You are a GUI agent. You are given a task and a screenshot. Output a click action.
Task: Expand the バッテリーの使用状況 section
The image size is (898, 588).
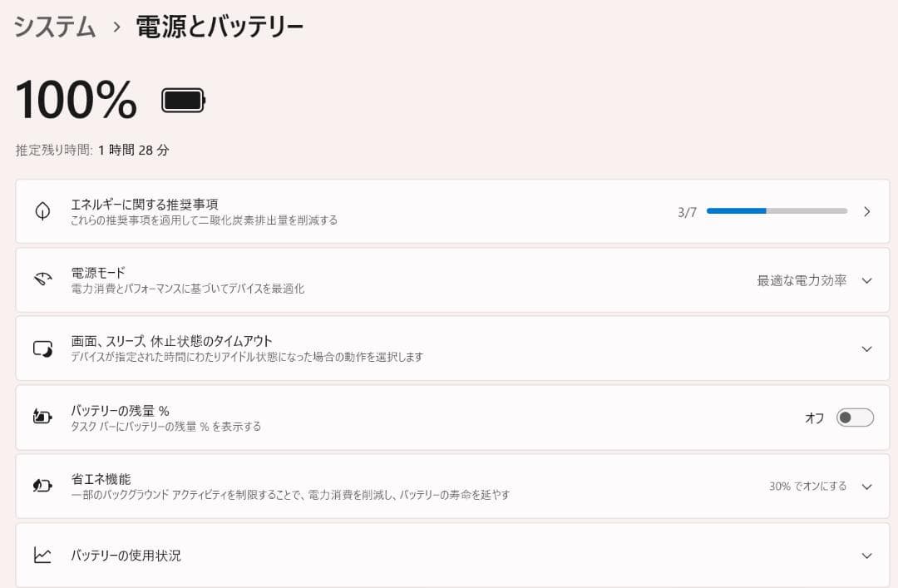865,555
